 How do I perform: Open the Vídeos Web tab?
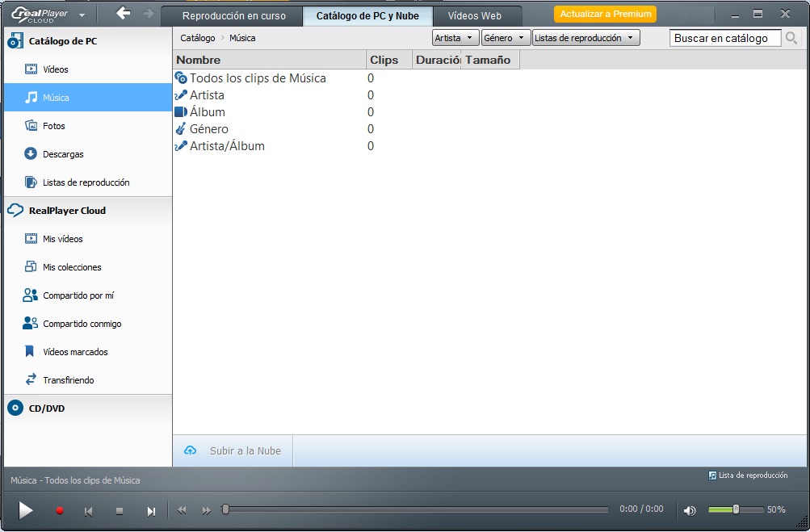coord(475,16)
